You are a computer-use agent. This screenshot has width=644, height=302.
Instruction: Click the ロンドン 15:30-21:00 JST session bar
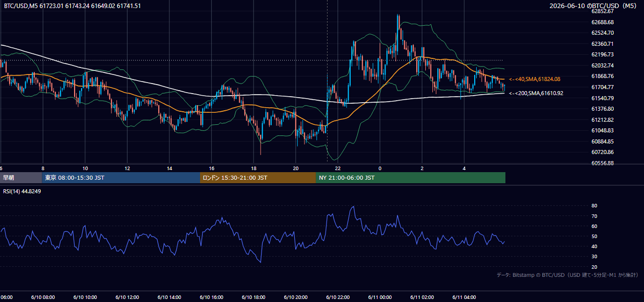coord(258,178)
